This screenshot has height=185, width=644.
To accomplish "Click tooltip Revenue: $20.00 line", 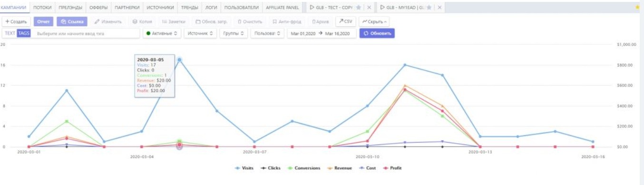I will (x=154, y=80).
